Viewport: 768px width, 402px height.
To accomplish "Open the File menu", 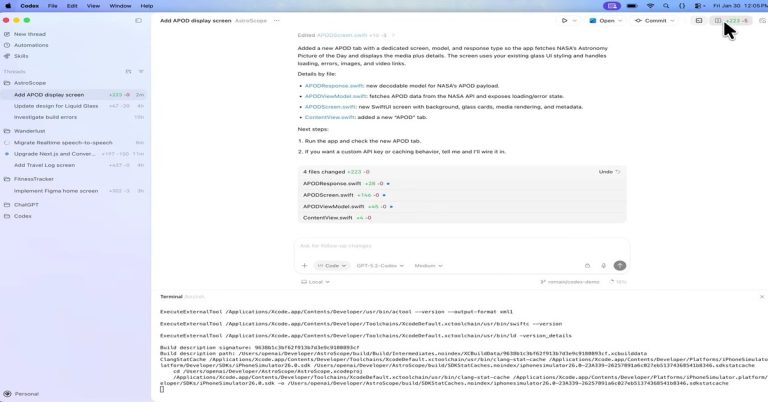I will [52, 6].
